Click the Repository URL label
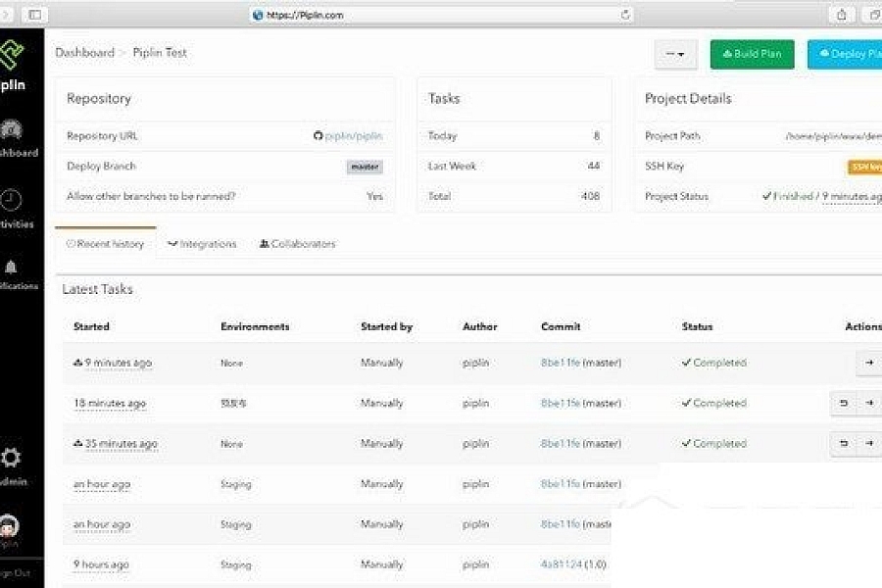The image size is (882, 588). pos(102,135)
